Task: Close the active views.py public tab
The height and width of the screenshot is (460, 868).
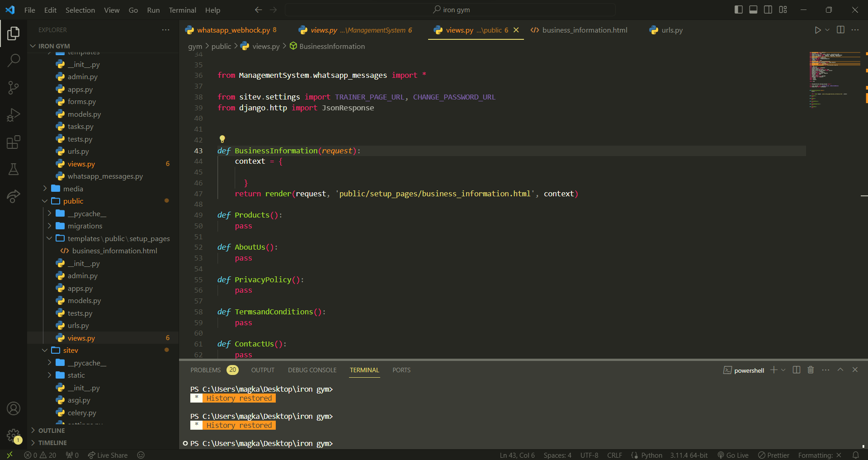Action: [x=516, y=30]
